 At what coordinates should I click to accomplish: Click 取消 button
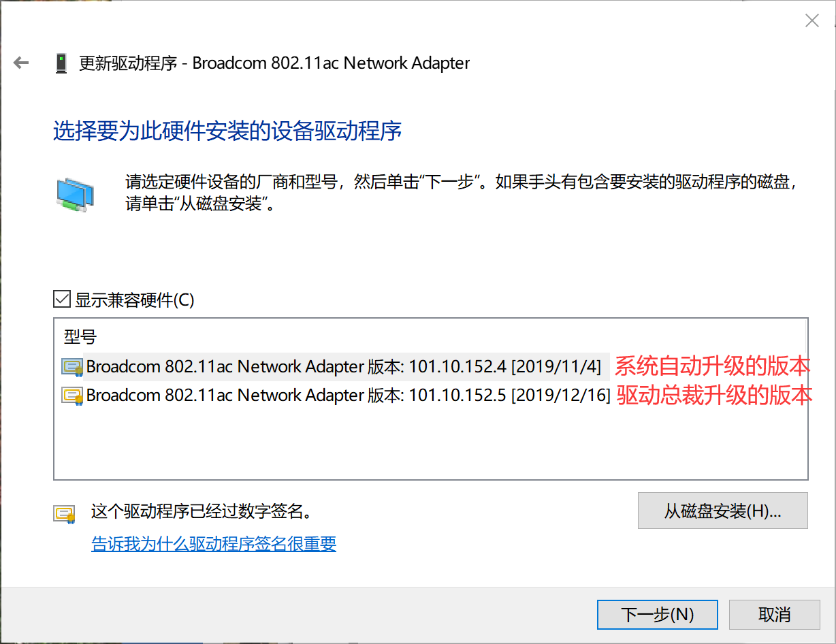(774, 615)
